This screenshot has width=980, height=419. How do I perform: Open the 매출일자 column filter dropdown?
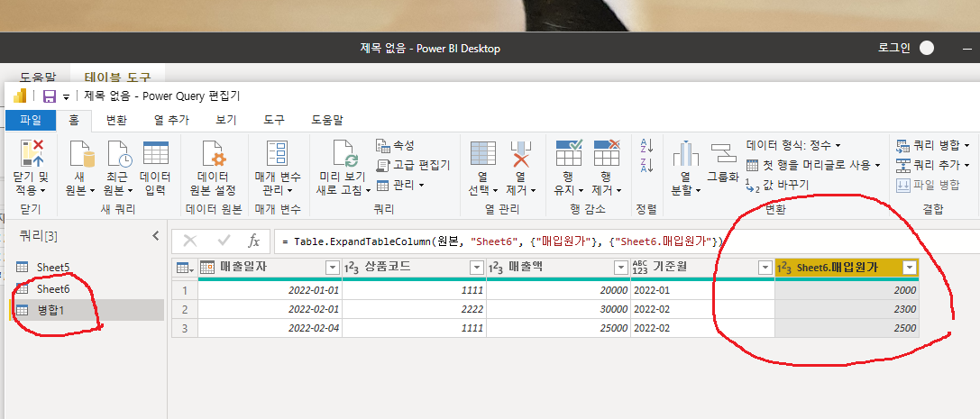[332, 268]
